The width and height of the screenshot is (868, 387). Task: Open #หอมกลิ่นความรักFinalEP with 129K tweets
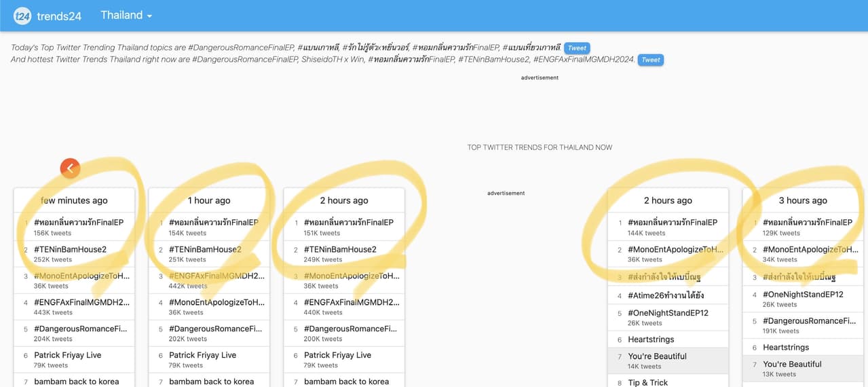click(x=808, y=222)
